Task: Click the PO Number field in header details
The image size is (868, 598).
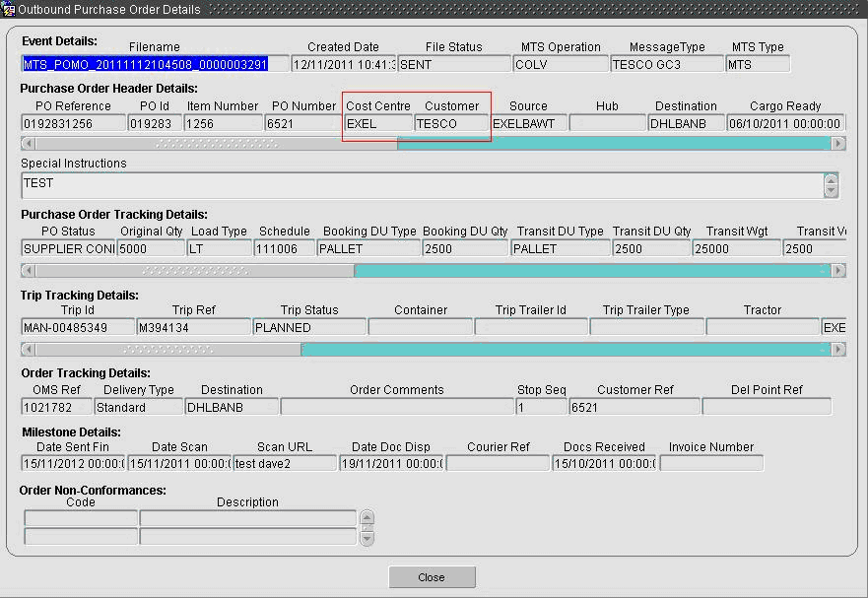Action: click(303, 123)
